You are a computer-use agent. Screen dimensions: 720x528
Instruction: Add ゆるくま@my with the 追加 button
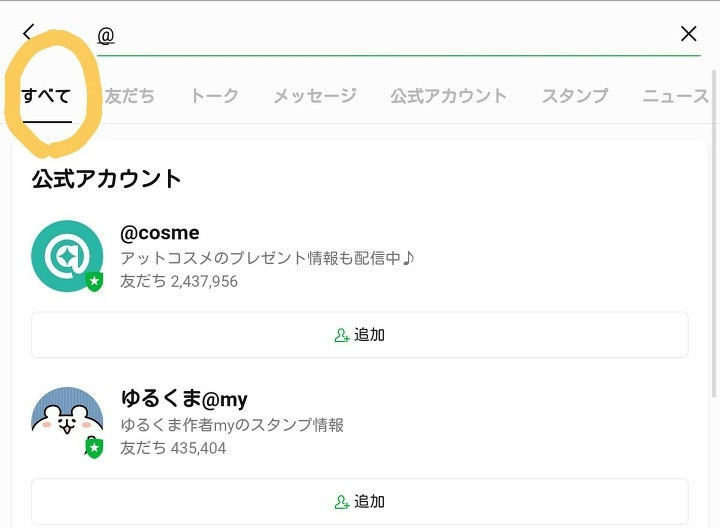click(x=360, y=502)
